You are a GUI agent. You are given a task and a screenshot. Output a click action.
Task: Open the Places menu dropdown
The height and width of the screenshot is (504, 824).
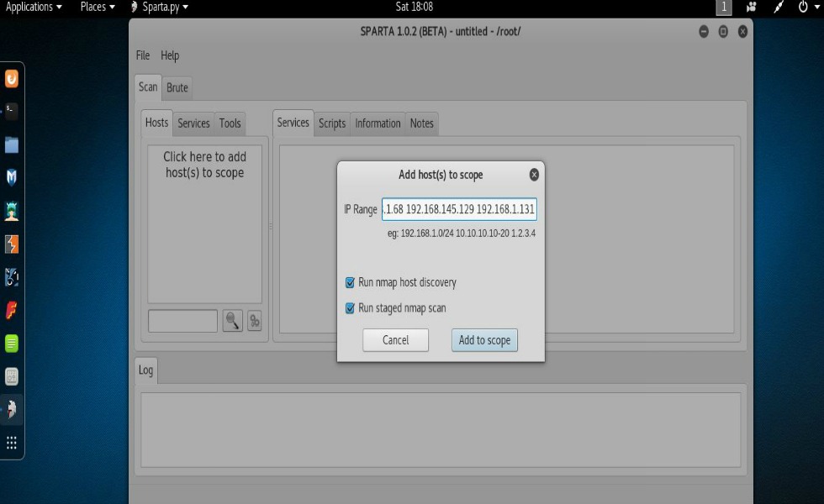(x=98, y=7)
